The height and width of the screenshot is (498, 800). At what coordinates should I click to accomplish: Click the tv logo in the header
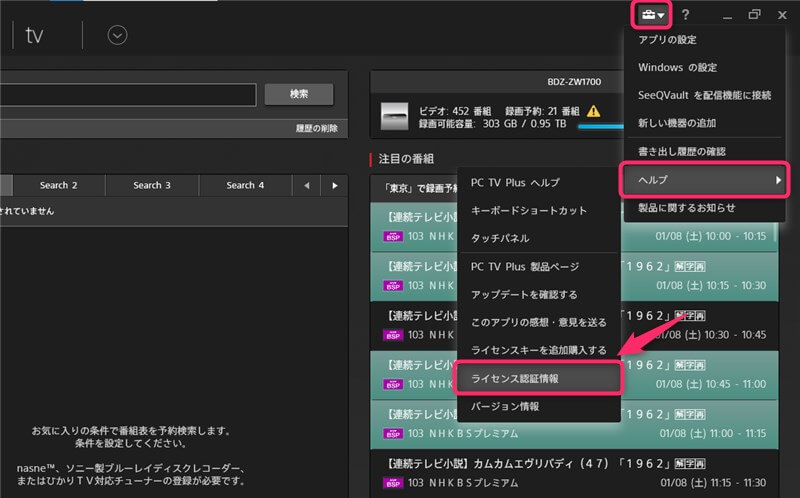point(34,35)
